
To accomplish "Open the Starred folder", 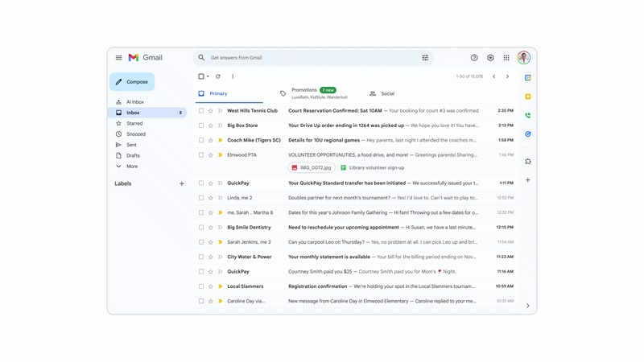I will (x=134, y=124).
